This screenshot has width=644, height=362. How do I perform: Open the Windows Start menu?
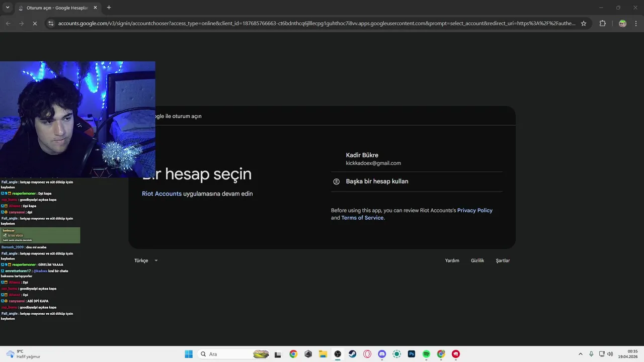point(189,354)
